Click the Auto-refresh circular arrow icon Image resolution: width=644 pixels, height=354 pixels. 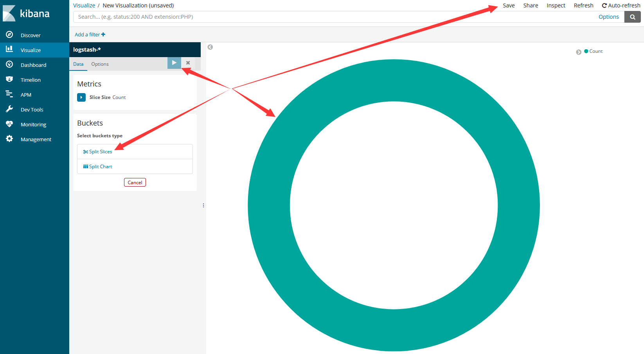(604, 5)
